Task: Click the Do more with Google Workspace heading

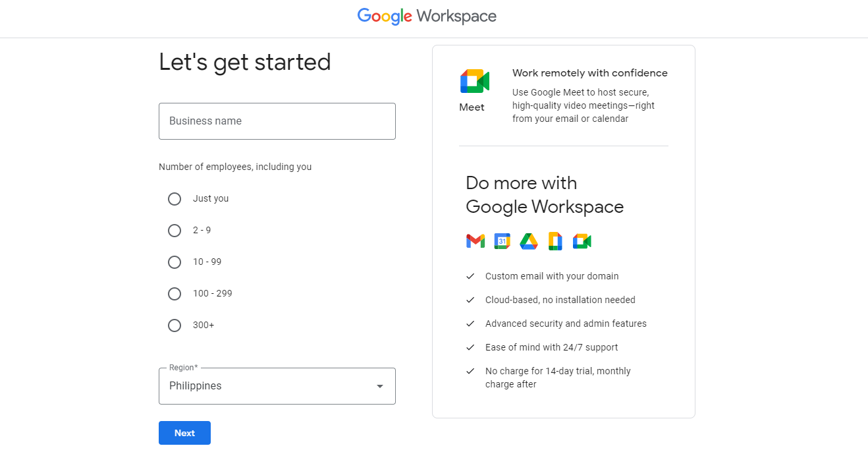Action: [x=545, y=195]
